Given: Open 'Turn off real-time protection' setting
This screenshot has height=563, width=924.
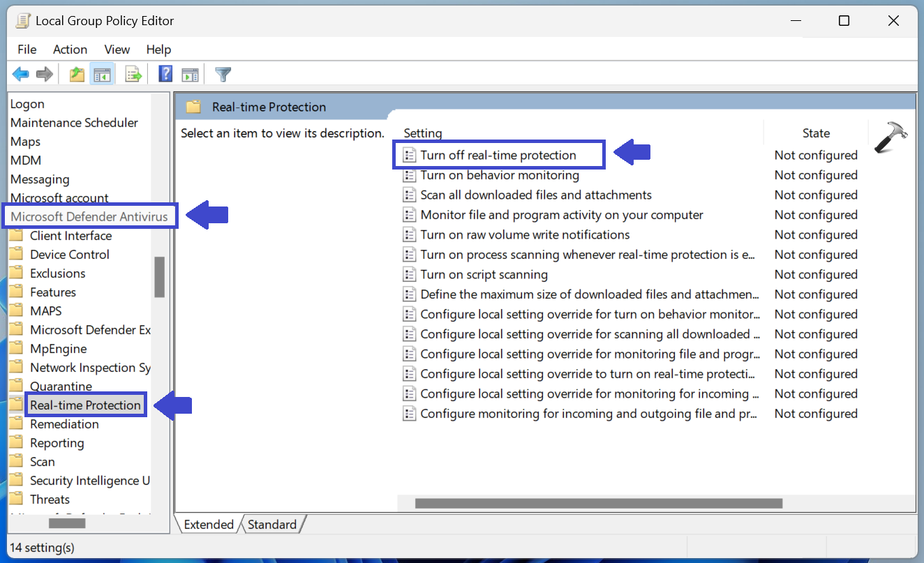Looking at the screenshot, I should pos(498,155).
